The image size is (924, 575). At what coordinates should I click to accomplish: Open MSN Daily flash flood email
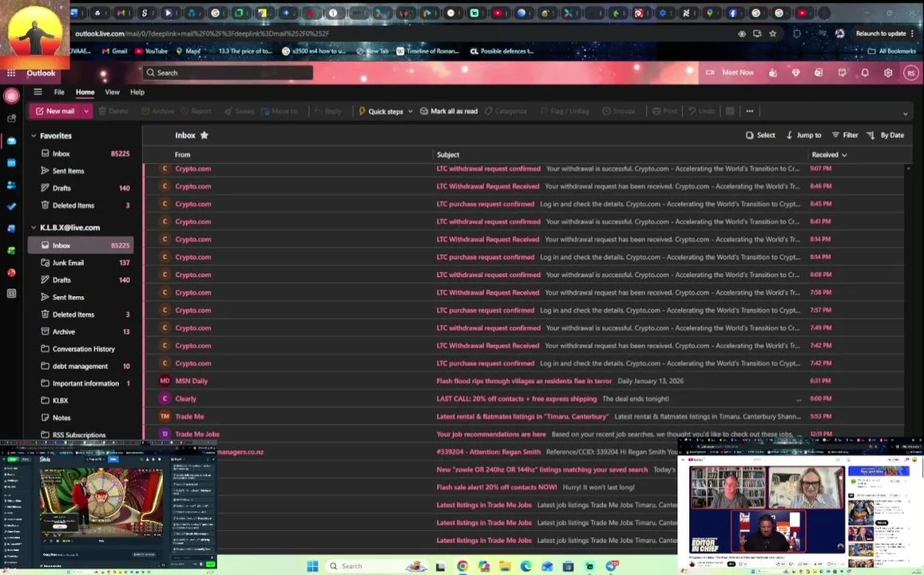(x=524, y=381)
